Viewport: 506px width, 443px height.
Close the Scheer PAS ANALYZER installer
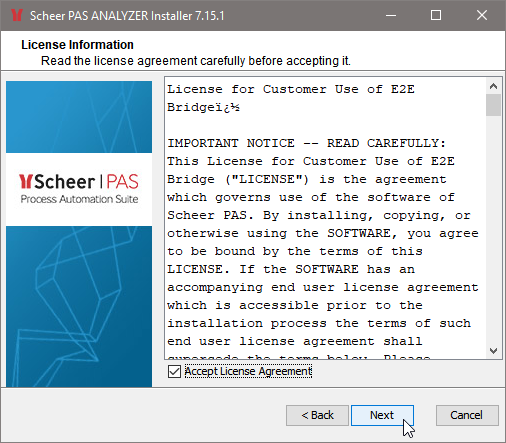tap(482, 15)
